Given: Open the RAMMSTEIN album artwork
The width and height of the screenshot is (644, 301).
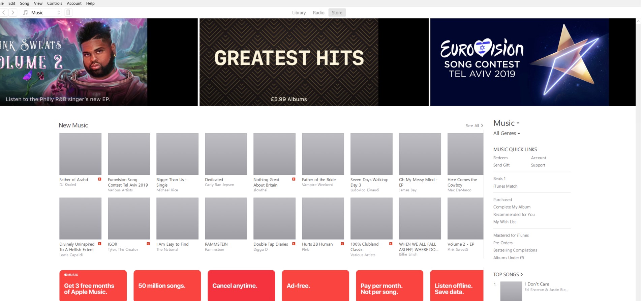Looking at the screenshot, I should tap(226, 218).
